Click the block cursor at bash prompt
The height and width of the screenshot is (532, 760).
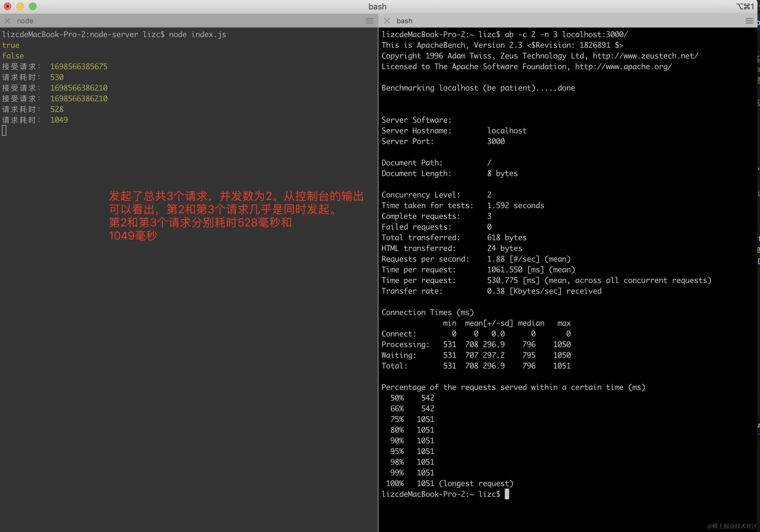click(506, 494)
